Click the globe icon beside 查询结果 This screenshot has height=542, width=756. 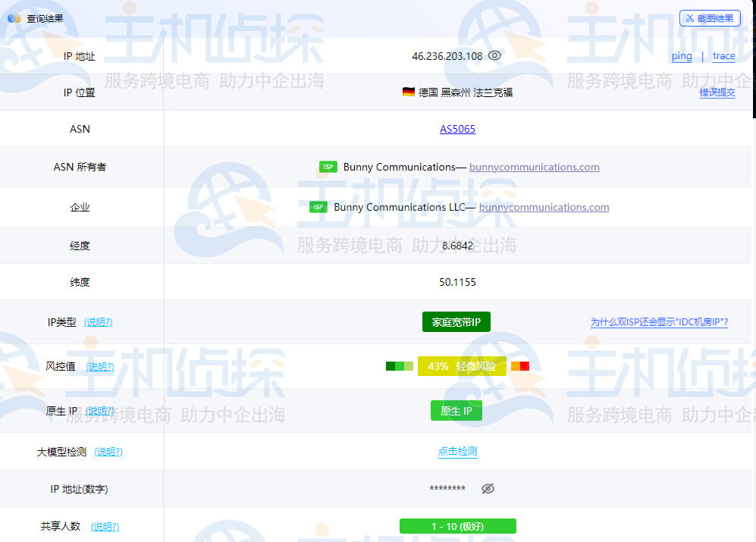click(x=14, y=17)
